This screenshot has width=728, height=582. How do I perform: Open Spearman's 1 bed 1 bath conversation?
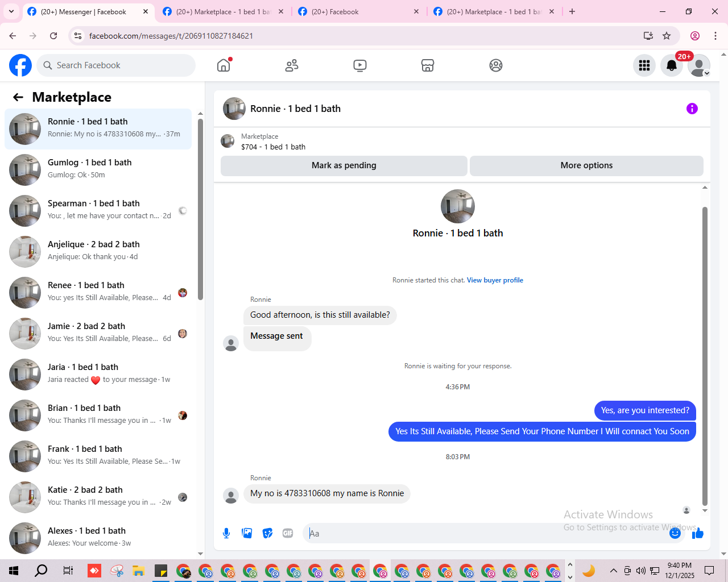tap(98, 211)
